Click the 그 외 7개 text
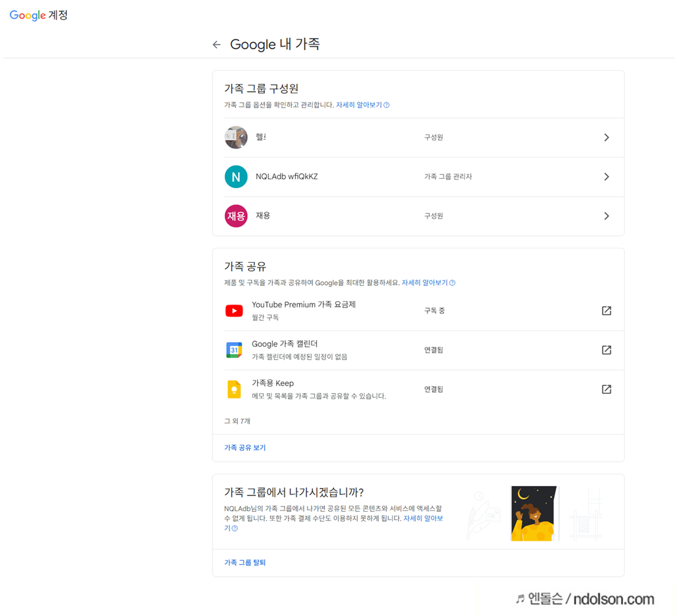This screenshot has width=678, height=616. pyautogui.click(x=237, y=421)
